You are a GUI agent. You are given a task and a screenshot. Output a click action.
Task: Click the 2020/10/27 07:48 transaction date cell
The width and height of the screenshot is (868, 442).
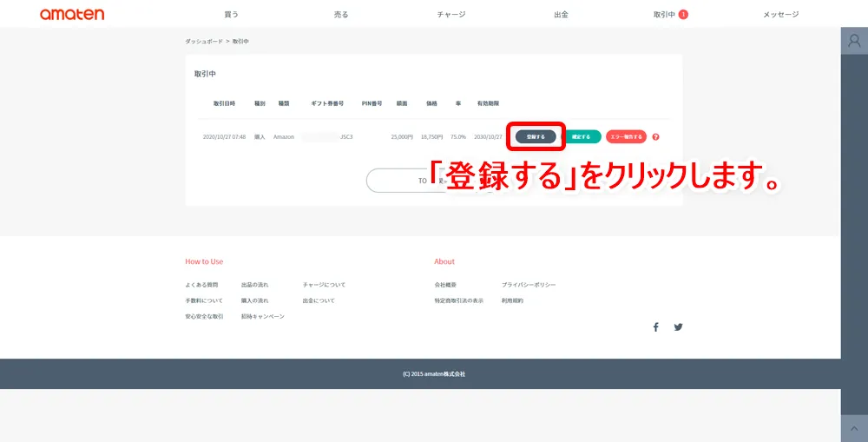pos(224,137)
